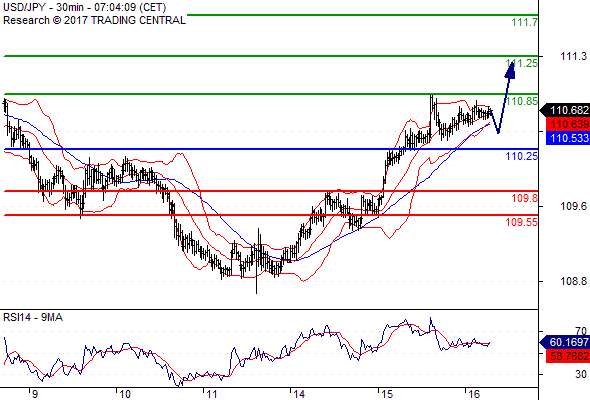The width and height of the screenshot is (590, 400).
Task: Click the RSI moving average tag 58.7682
Action: [568, 356]
